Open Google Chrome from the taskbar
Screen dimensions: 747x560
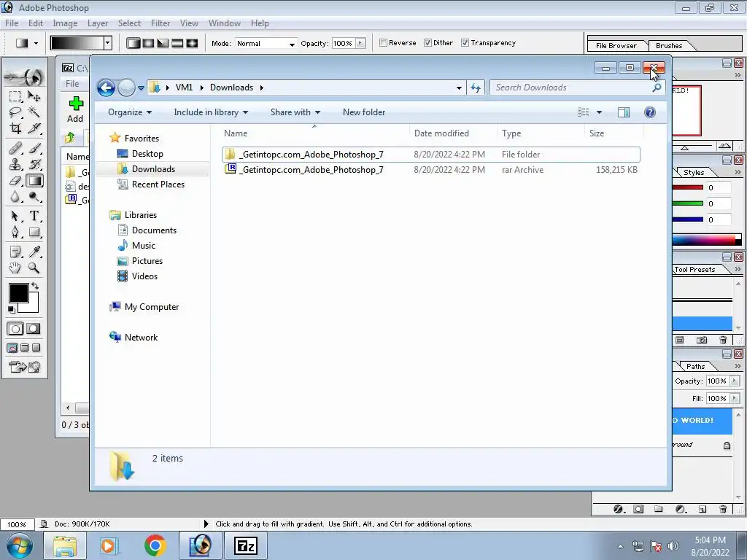tap(155, 545)
